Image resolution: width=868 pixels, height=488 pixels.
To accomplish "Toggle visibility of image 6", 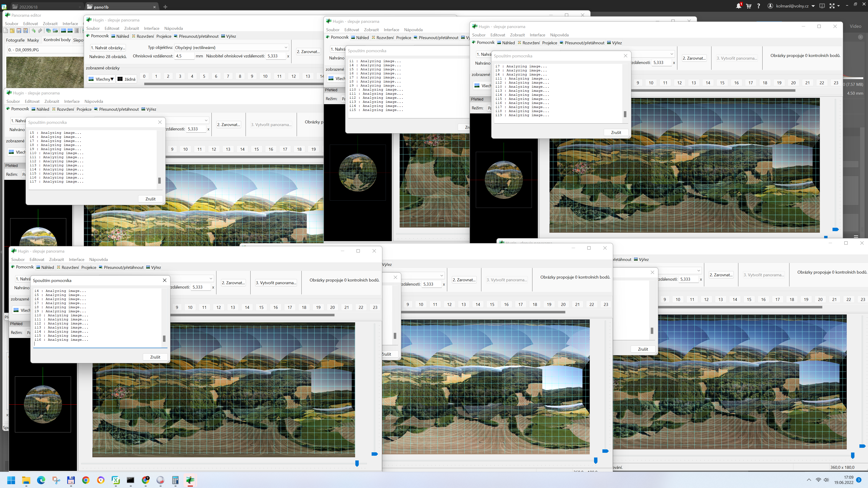I will [216, 76].
